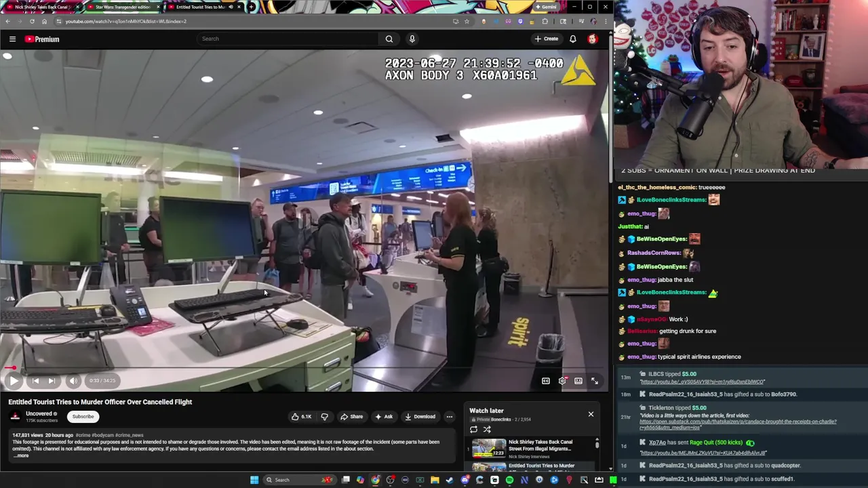Enter fullscreen video mode
The width and height of the screenshot is (868, 488).
(x=595, y=381)
